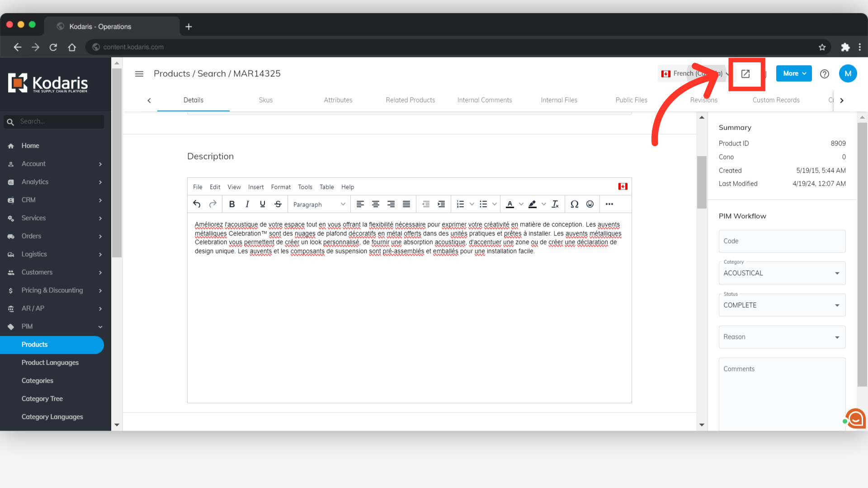Click the open-in-new-window icon
The image size is (868, 488).
745,74
